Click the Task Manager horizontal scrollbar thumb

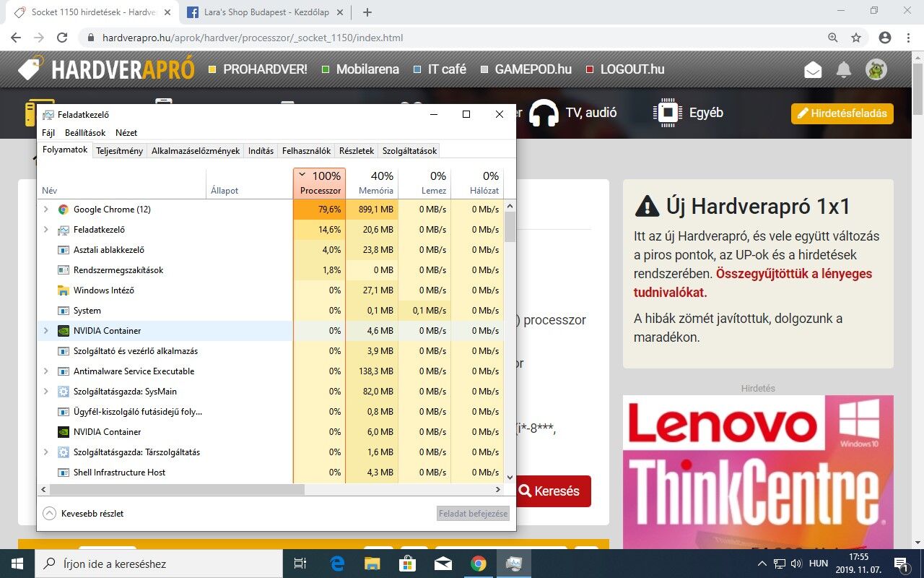[x=177, y=490]
